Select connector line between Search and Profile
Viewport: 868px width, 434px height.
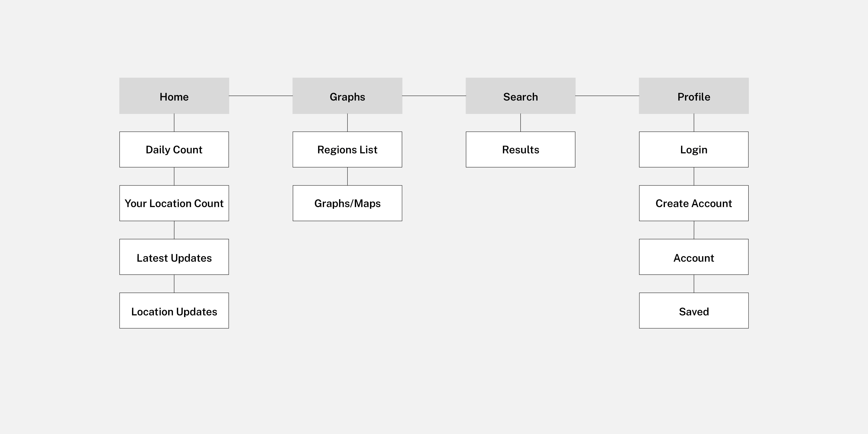tap(607, 96)
